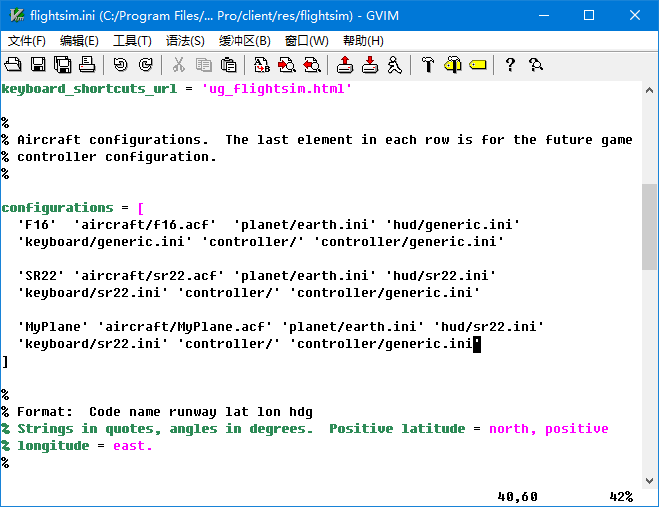The image size is (659, 507).
Task: Open the 编辑(E) menu
Action: click(79, 41)
